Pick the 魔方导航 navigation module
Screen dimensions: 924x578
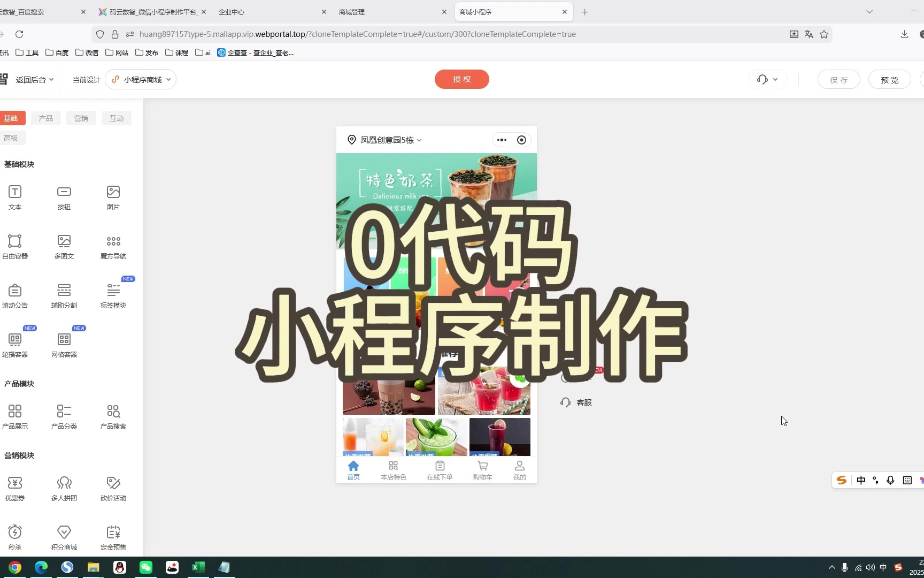pos(113,246)
